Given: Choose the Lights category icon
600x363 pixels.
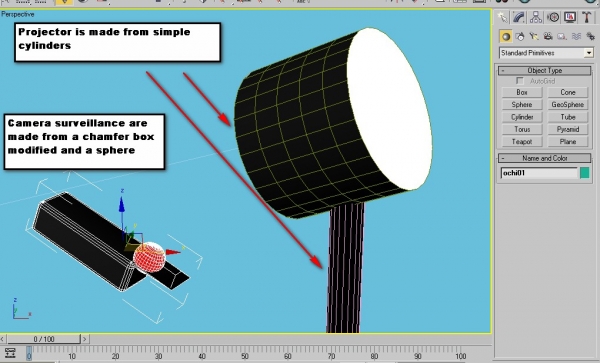Looking at the screenshot, I should pyautogui.click(x=534, y=36).
